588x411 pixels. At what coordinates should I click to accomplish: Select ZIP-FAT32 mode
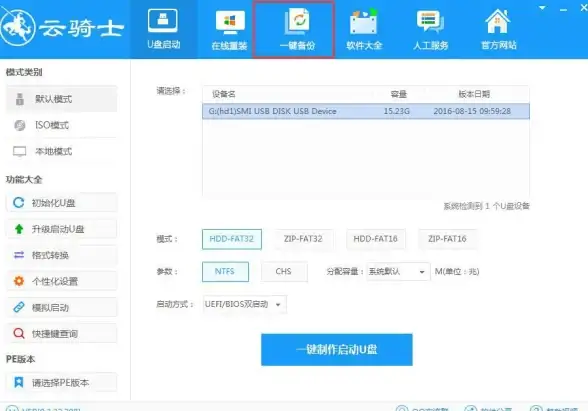tap(303, 239)
